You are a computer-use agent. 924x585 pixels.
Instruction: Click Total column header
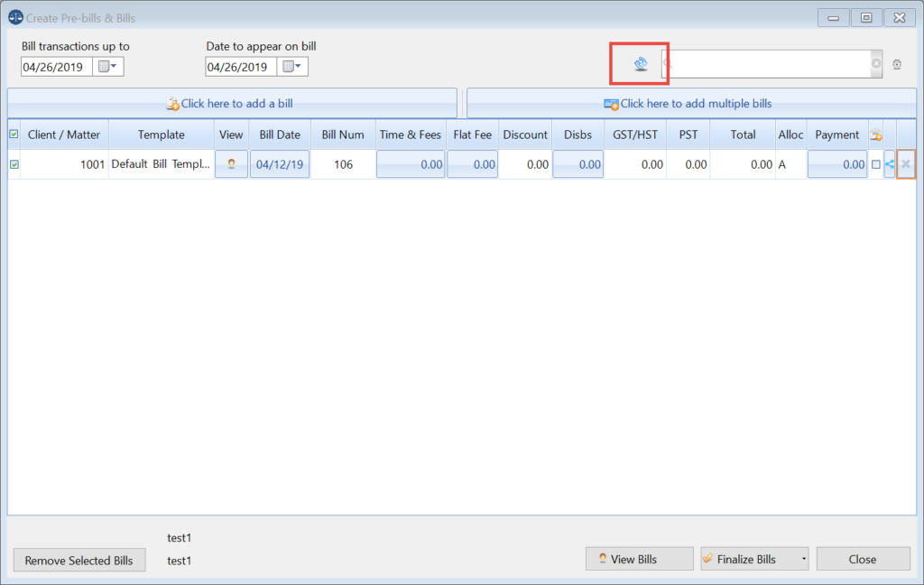744,135
